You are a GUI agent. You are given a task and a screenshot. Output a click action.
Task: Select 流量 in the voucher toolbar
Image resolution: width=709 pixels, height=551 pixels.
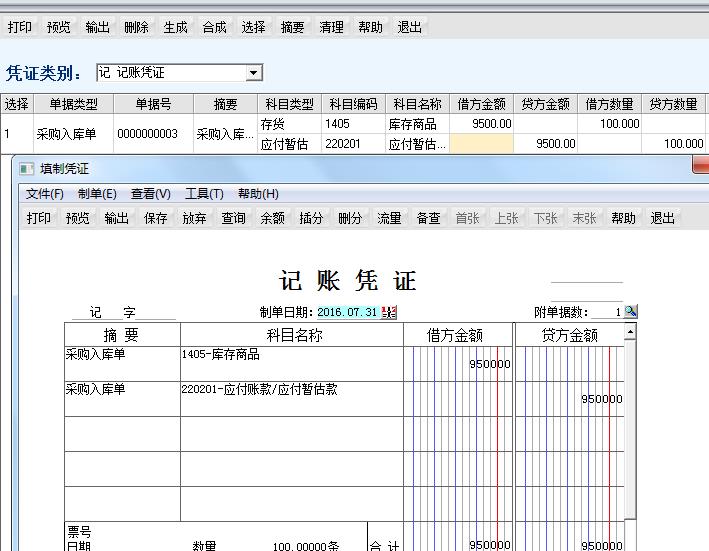(389, 218)
